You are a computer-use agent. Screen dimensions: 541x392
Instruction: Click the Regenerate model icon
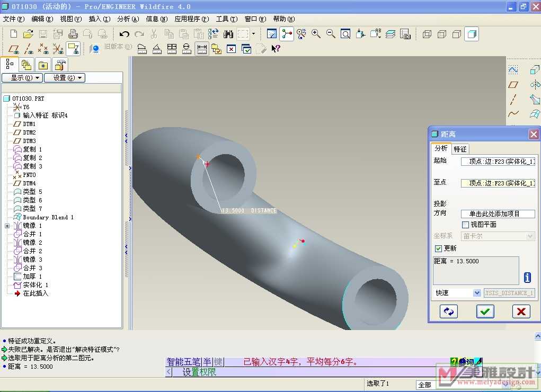[213, 34]
